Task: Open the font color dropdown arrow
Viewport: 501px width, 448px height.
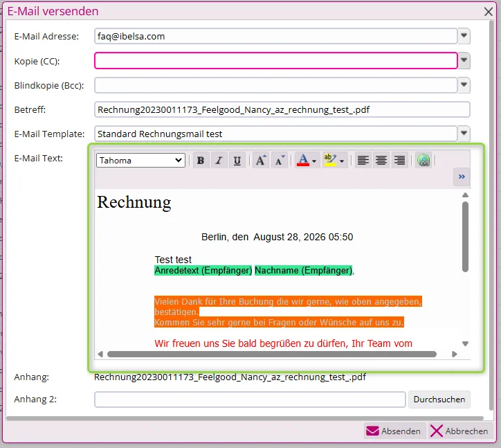Action: point(314,161)
